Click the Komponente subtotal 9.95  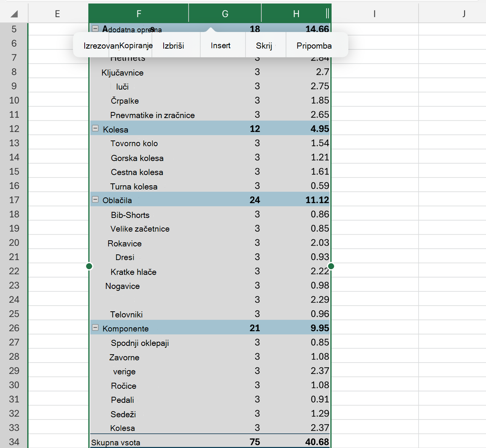(320, 328)
